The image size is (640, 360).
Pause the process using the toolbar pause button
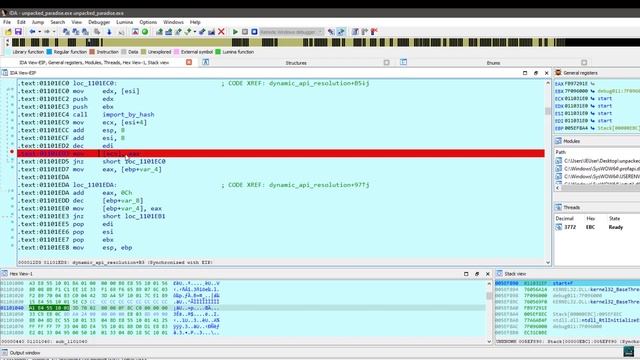245,32
